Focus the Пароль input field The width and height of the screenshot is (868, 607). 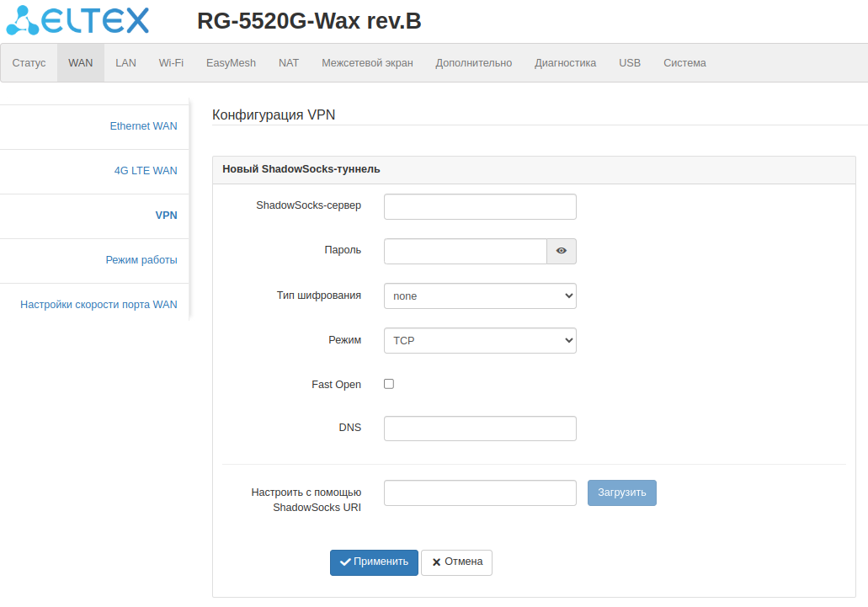466,251
